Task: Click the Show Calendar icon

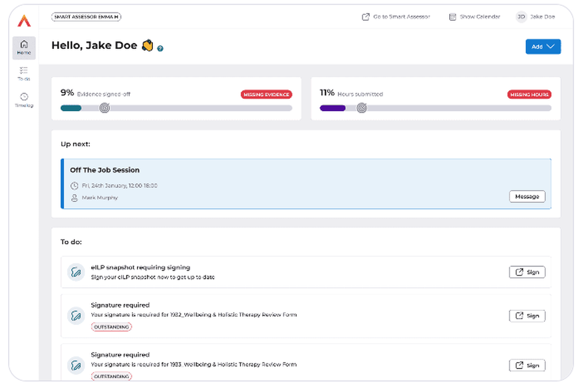Action: point(452,17)
